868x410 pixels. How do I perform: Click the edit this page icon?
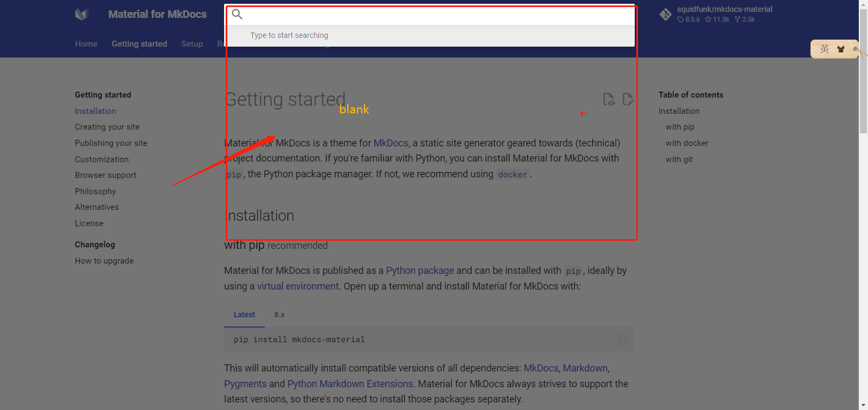click(x=628, y=99)
